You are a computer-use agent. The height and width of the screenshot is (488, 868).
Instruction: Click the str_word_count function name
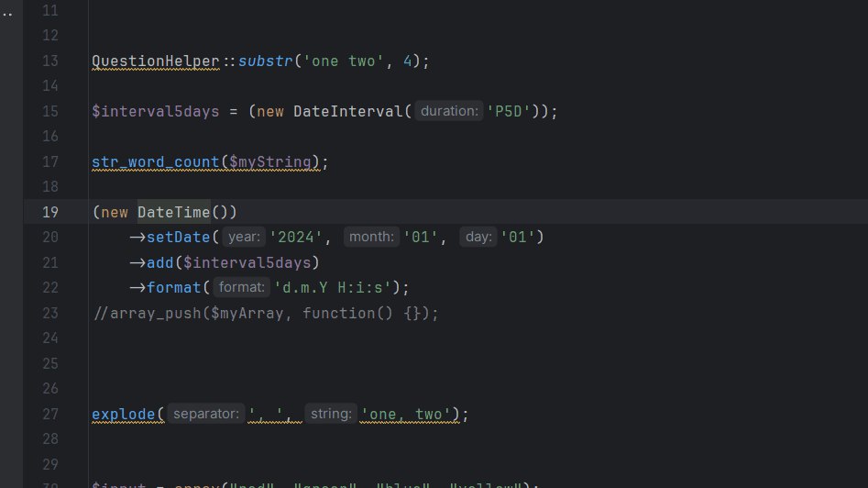coord(156,161)
